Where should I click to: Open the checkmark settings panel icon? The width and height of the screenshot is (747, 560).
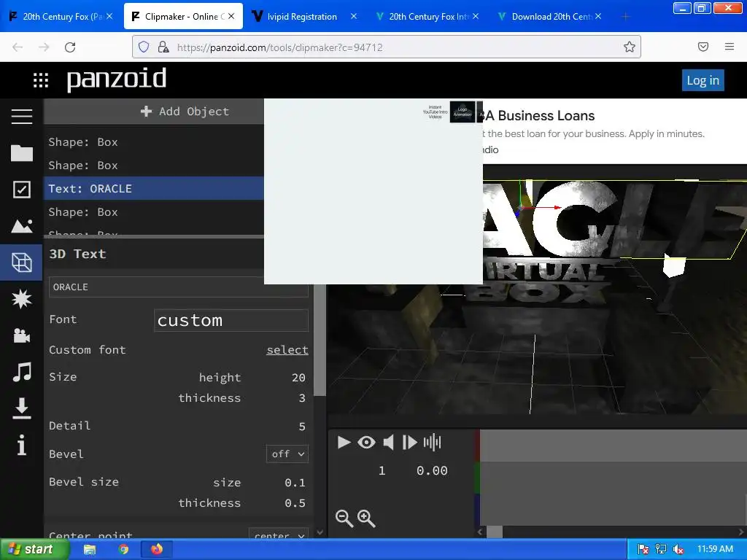pos(21,190)
